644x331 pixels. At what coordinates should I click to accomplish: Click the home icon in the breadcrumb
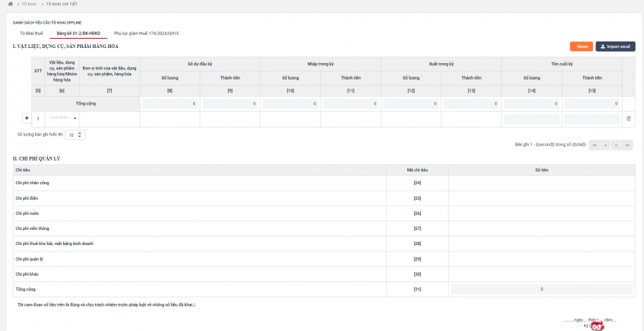tap(10, 4)
